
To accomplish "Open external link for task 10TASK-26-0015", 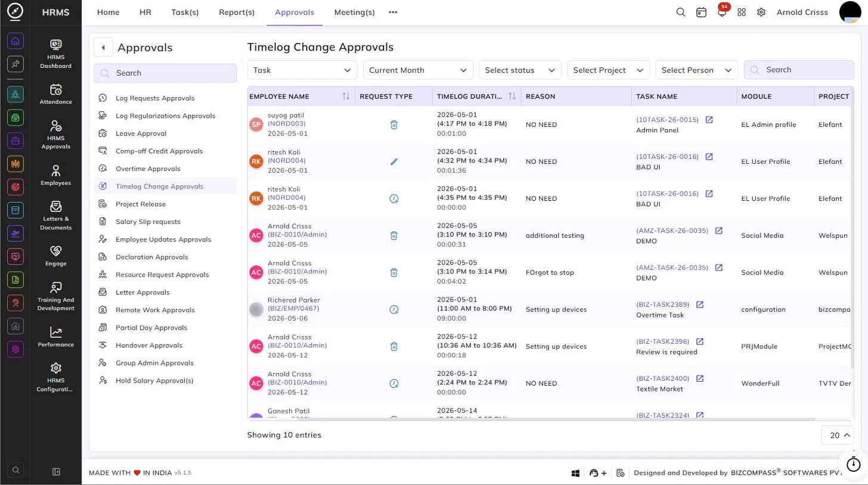I will coord(709,120).
